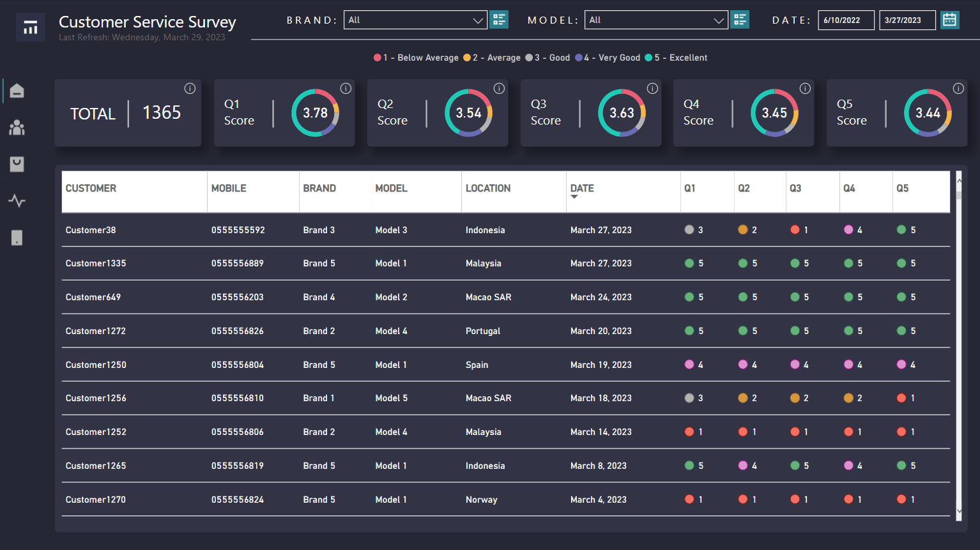
Task: Click info icon on Q1 Score card
Action: point(346,89)
